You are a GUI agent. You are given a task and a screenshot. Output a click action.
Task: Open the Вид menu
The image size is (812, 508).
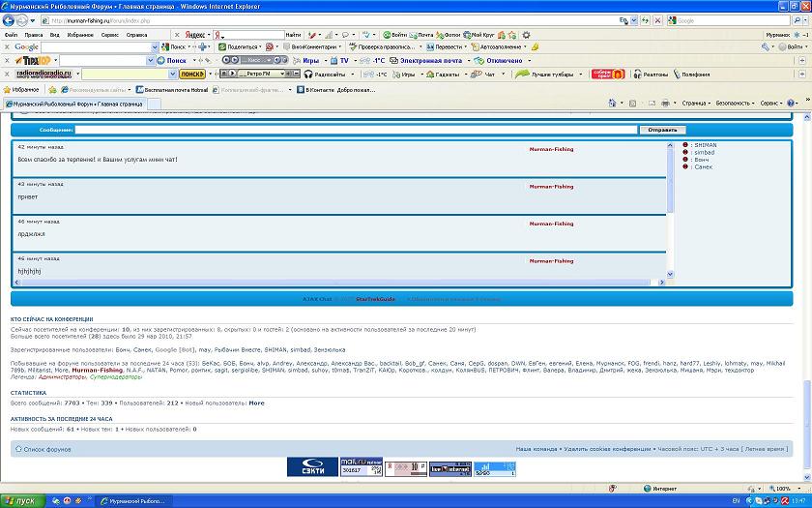55,34
